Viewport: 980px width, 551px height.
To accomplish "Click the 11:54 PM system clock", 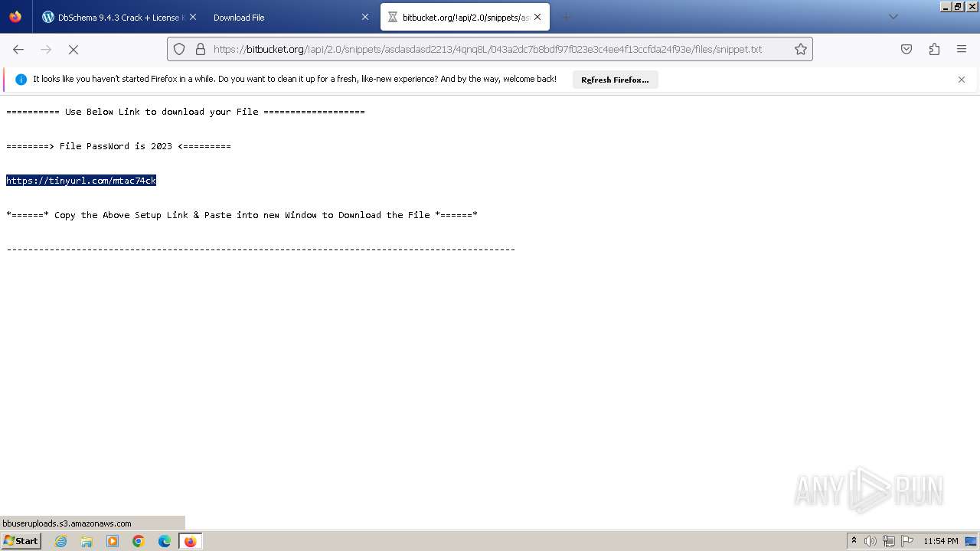I will coord(941,541).
